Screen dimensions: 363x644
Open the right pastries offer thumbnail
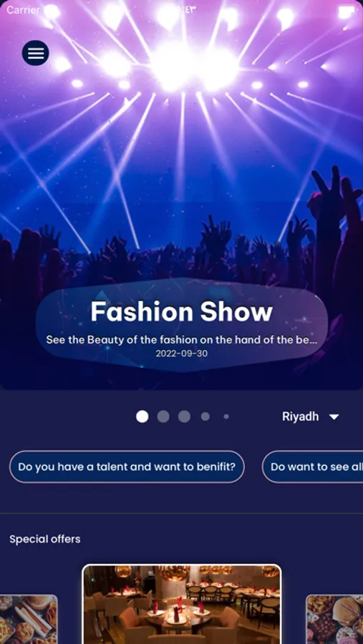click(334, 620)
